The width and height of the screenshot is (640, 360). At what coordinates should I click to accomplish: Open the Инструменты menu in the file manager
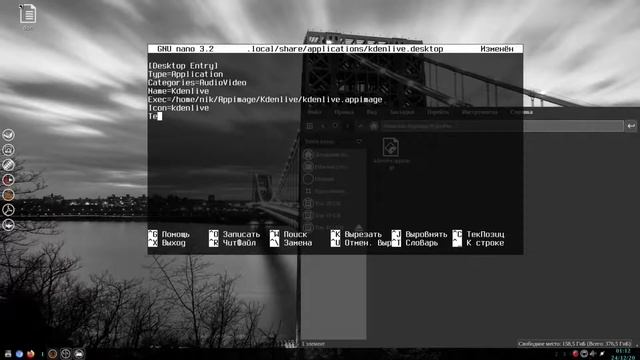pos(480,112)
